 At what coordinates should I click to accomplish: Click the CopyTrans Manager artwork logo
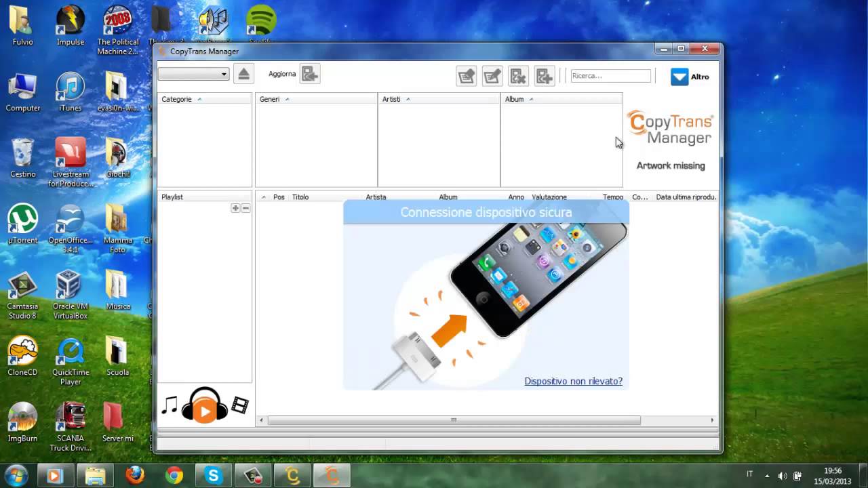[x=671, y=128]
